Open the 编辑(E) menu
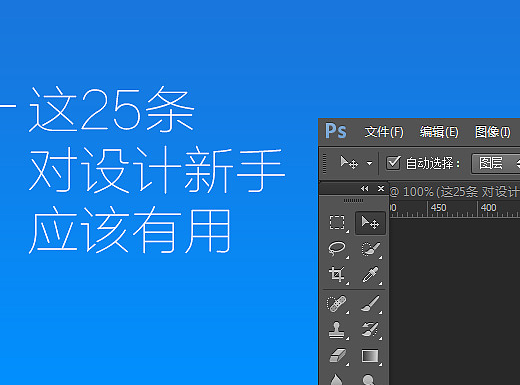Image resolution: width=520 pixels, height=385 pixels. pyautogui.click(x=439, y=132)
